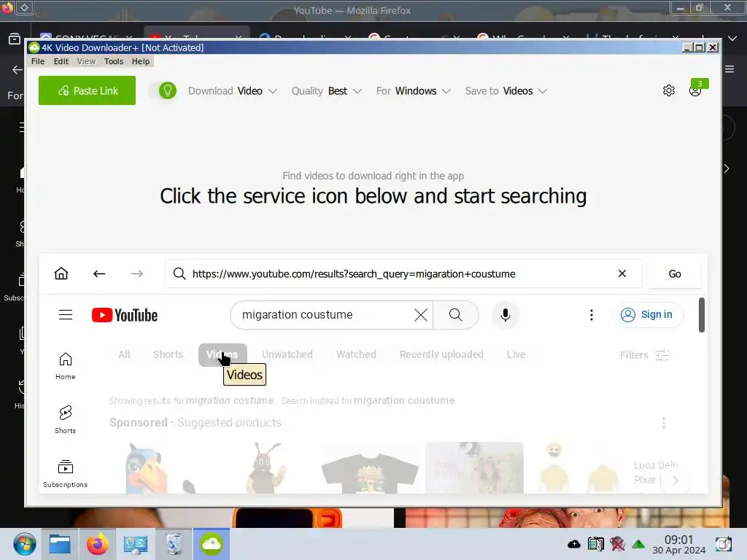Clear the URL with the X icon
747x560 pixels.
[622, 274]
